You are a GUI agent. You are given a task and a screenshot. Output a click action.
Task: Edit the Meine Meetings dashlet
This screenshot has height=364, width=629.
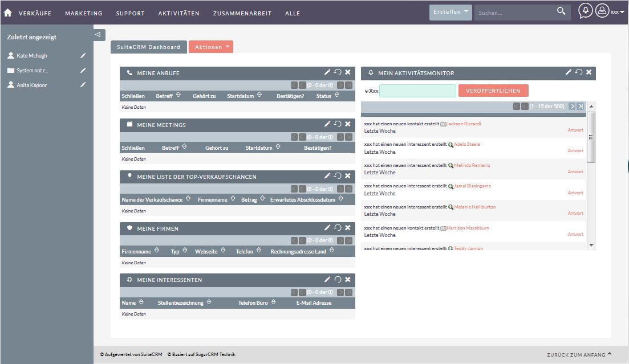327,124
